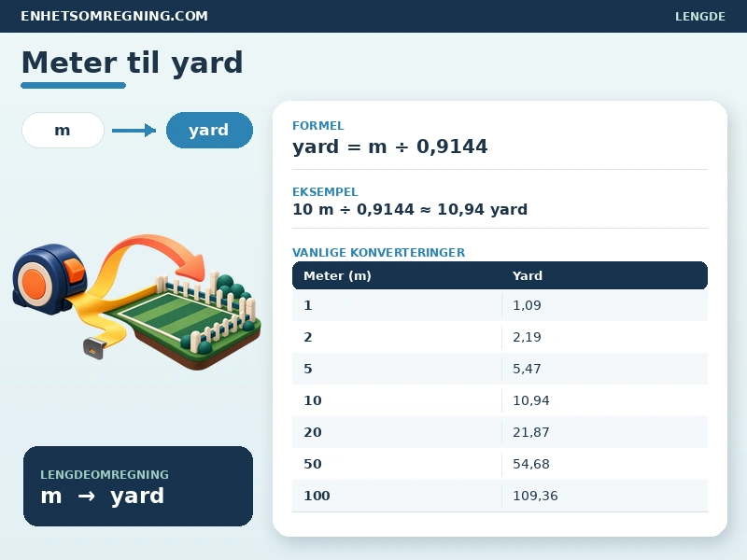The width and height of the screenshot is (747, 560).
Task: Click the Yard column header
Action: 527,275
